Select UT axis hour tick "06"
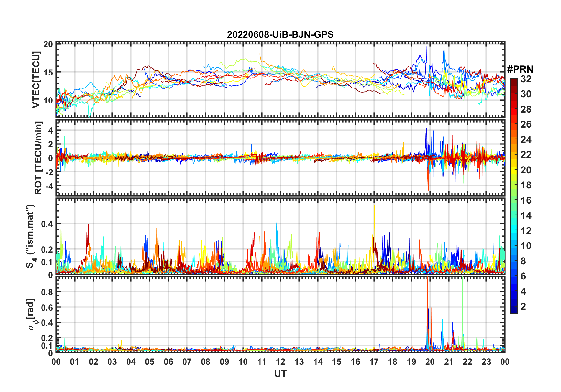Image resolution: width=561 pixels, height=392 pixels. [x=168, y=362]
